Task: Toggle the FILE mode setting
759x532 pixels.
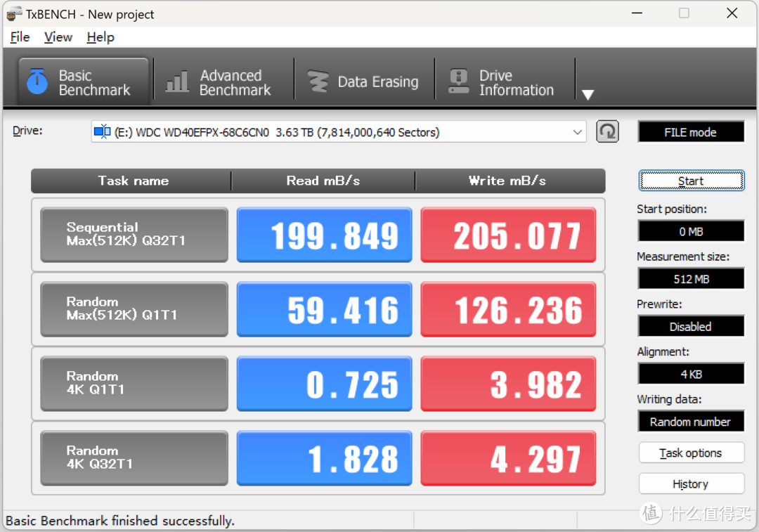Action: 690,132
